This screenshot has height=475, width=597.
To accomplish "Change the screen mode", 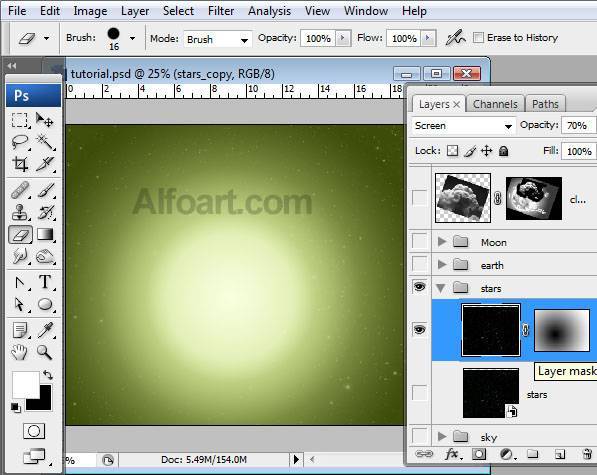I will tap(34, 456).
